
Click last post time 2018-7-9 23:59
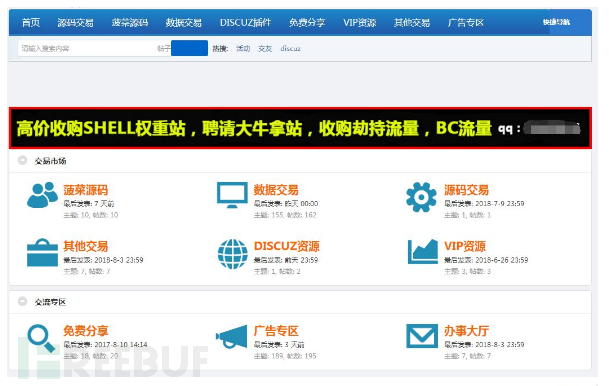500,203
